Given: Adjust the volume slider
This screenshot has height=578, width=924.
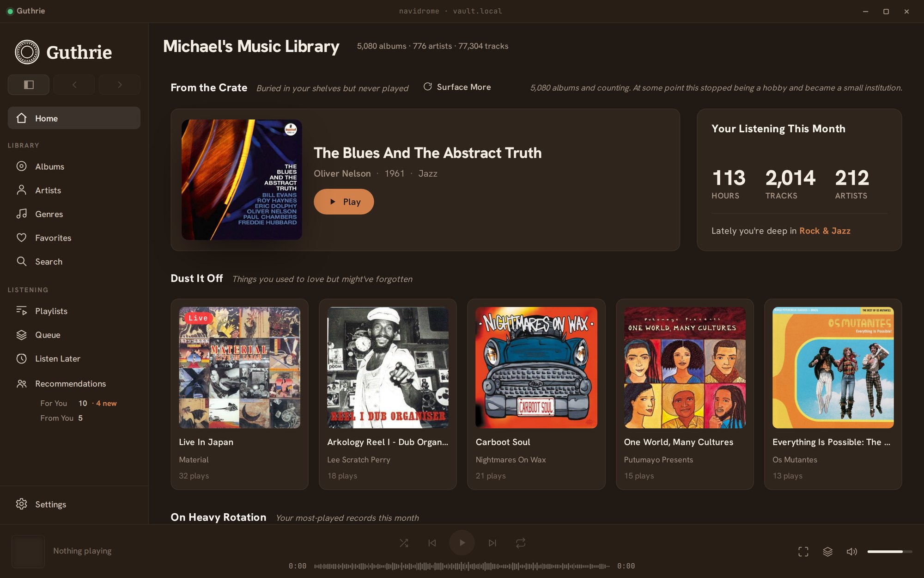Looking at the screenshot, I should tap(890, 551).
